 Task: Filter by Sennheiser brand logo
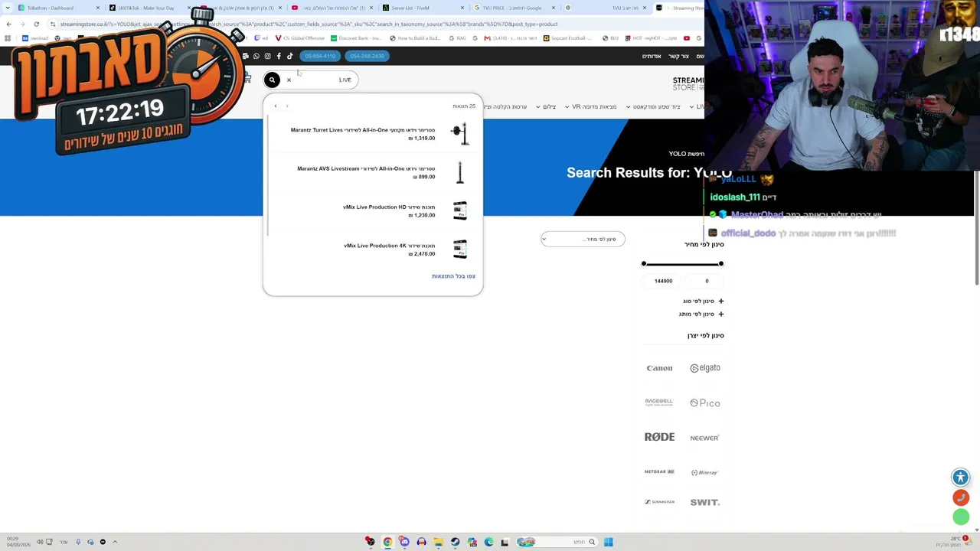tap(659, 502)
